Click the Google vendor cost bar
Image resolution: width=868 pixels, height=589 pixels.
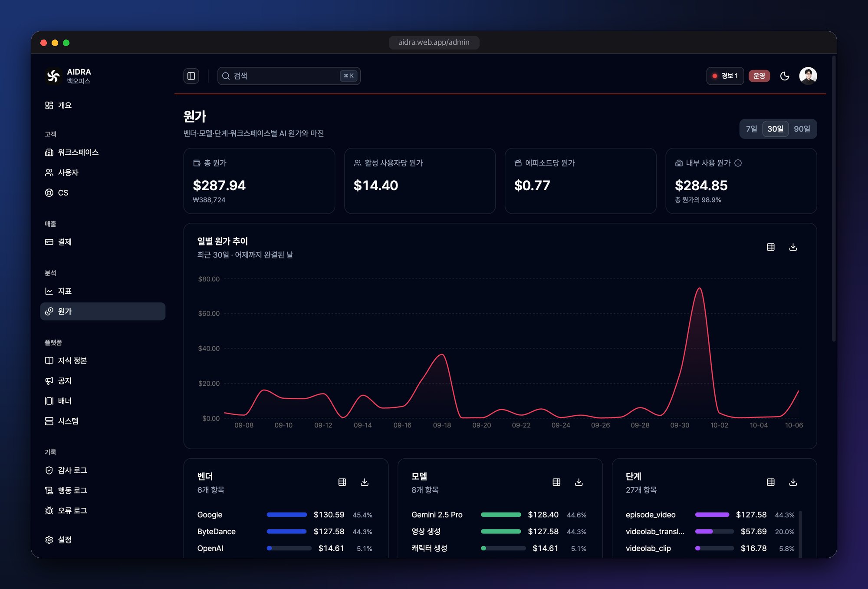click(287, 515)
